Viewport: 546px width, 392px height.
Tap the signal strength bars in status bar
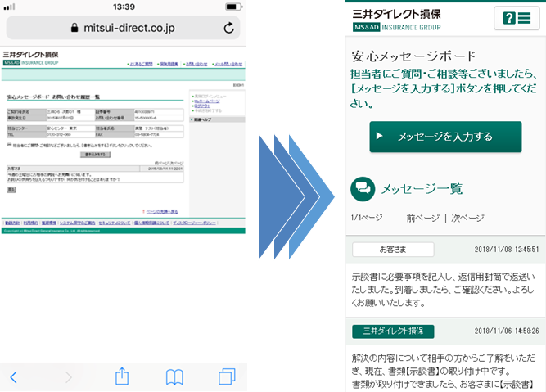[x=9, y=7]
